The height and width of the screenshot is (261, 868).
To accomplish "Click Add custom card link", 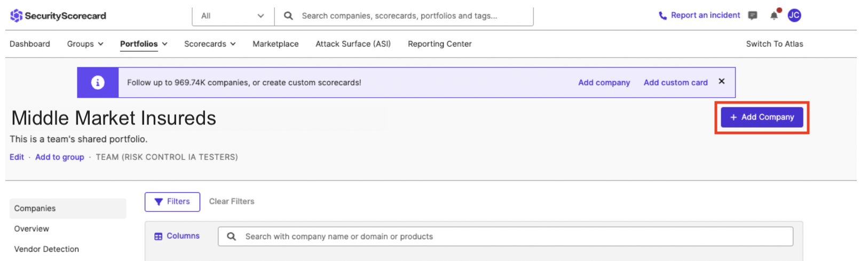I will tap(676, 82).
